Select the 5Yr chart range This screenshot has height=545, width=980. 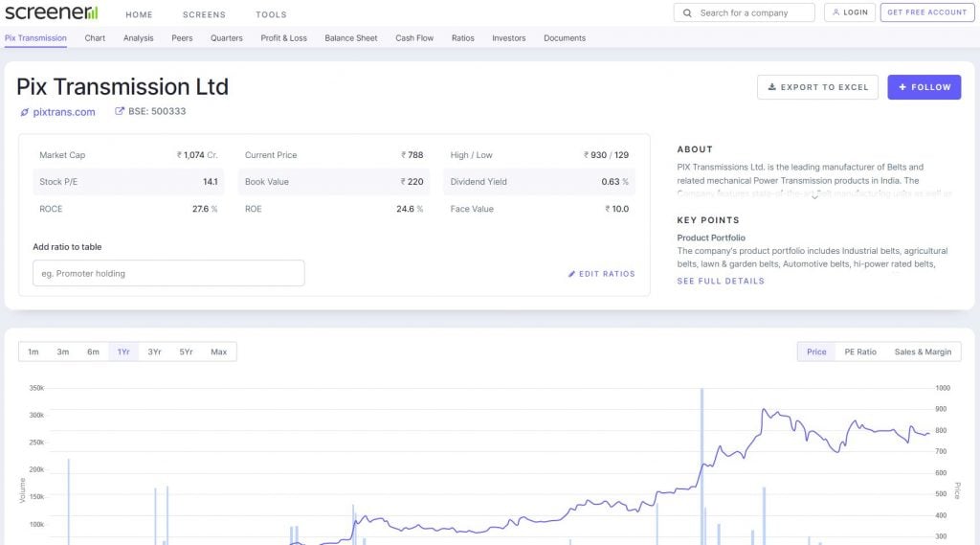tap(187, 352)
